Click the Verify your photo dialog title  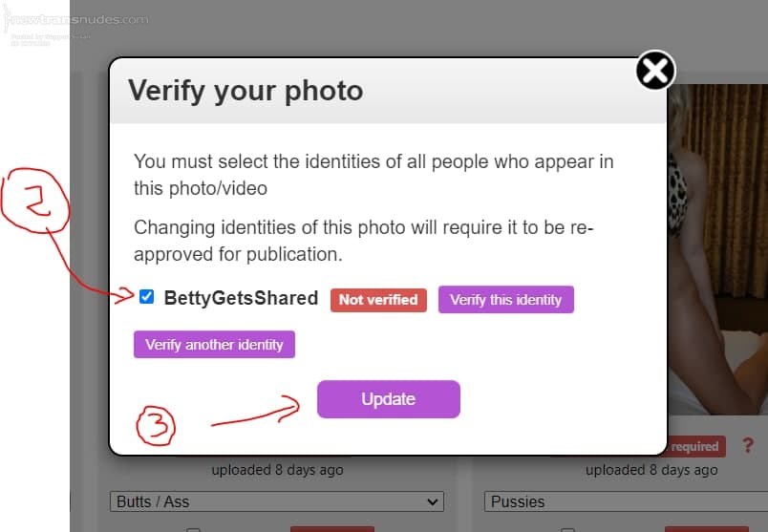[245, 91]
